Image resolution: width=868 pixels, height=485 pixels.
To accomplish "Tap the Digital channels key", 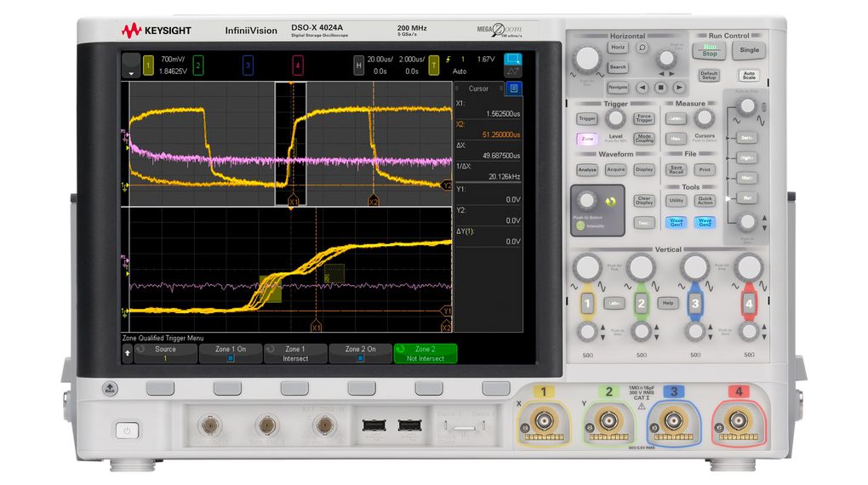I will pyautogui.click(x=746, y=157).
